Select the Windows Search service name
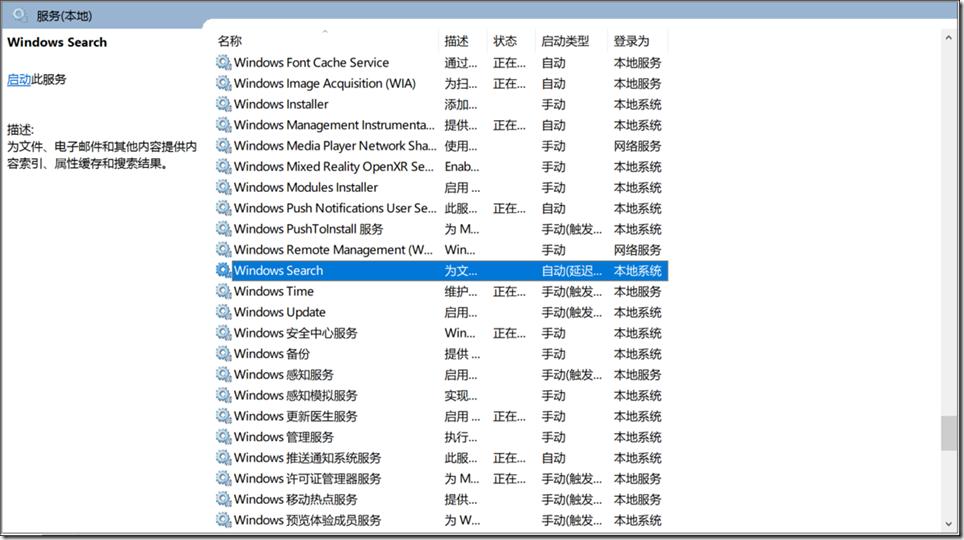This screenshot has width=964, height=540. 278,270
